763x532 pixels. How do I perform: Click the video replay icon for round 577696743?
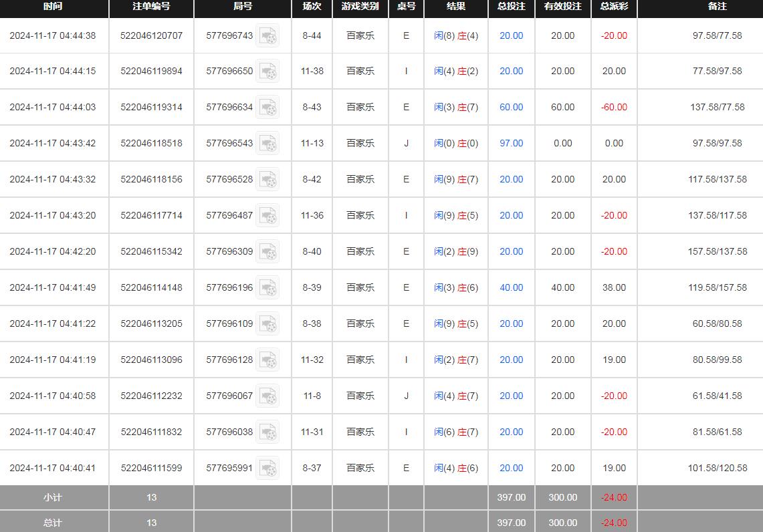tap(268, 35)
